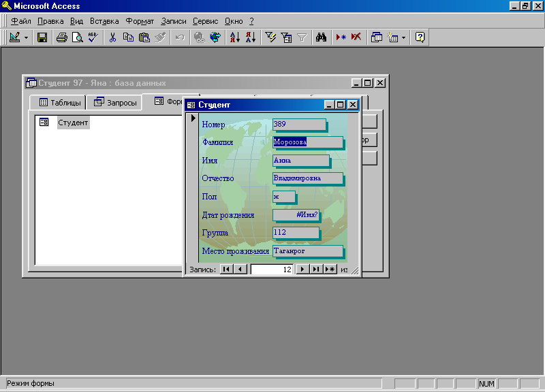Open the Office Assistant help icon
Viewport: 545px width, 392px height.
tap(420, 37)
